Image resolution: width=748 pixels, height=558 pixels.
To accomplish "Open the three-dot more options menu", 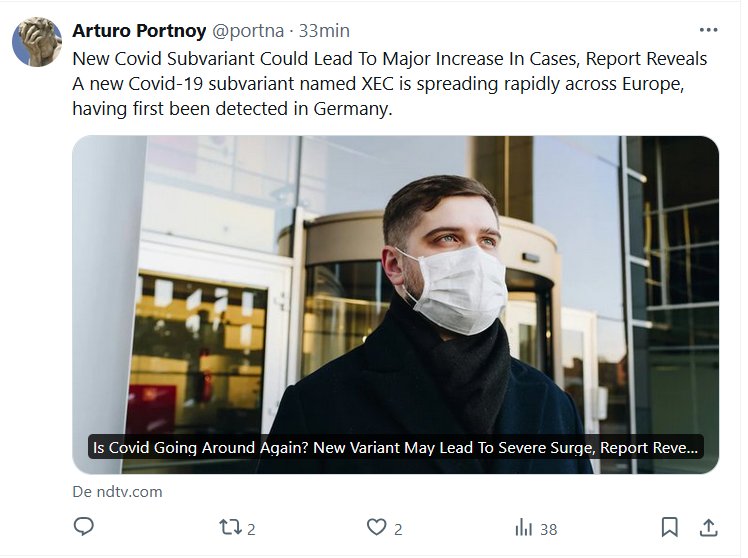I will tap(708, 31).
